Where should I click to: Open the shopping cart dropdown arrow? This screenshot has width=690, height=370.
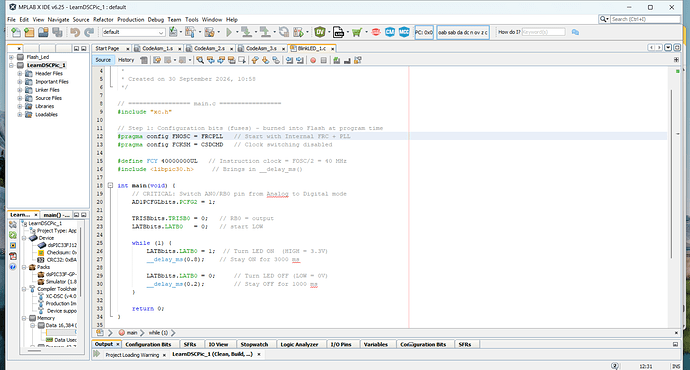point(366,32)
